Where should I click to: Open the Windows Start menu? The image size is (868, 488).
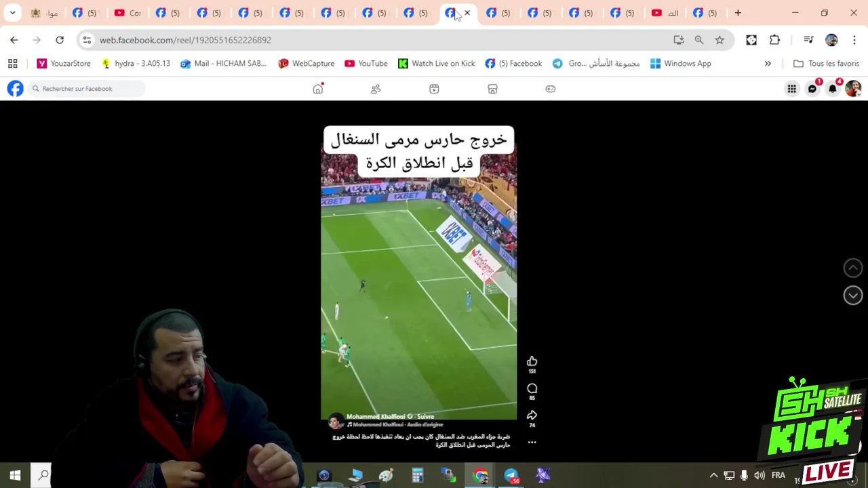coord(15,475)
